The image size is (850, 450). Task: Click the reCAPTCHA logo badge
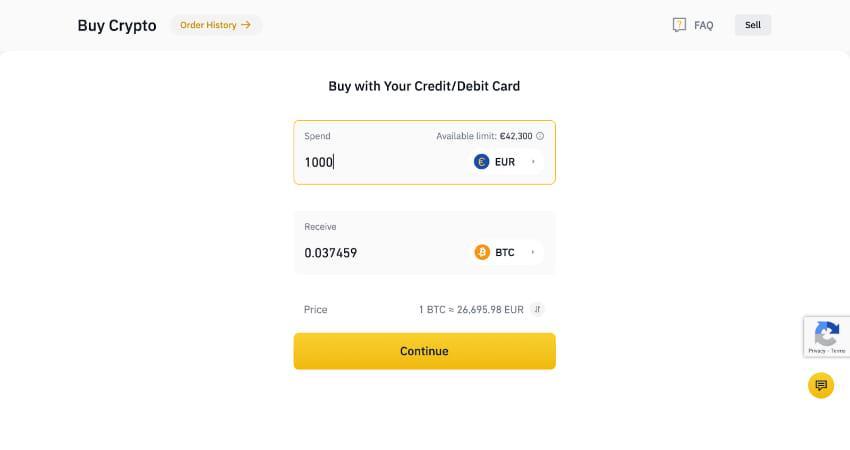[x=826, y=333]
